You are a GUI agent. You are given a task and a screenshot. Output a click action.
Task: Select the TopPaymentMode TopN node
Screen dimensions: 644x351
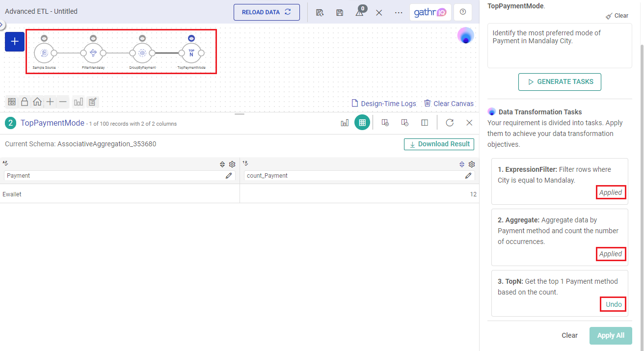click(191, 53)
